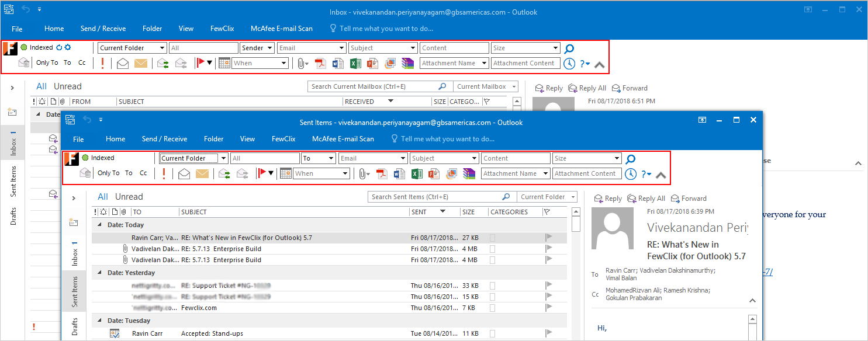This screenshot has width=868, height=341.
Task: Show All mails filter in Inbox list
Action: 42,86
